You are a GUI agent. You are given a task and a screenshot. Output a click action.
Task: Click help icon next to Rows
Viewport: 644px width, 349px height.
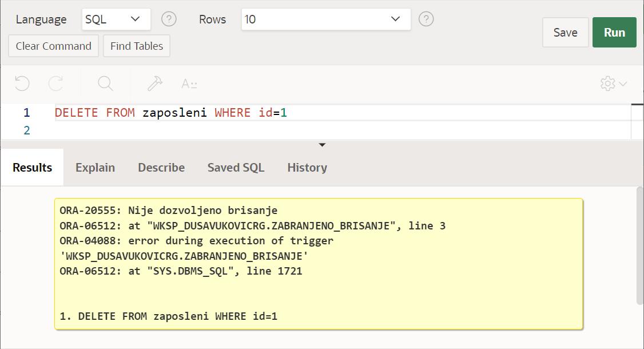(426, 19)
